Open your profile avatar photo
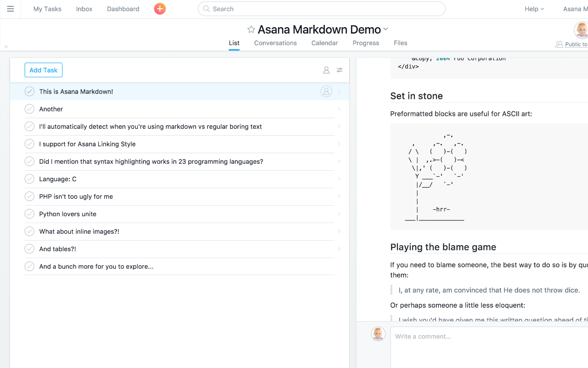Viewport: 588px width, 368px height. [x=581, y=31]
